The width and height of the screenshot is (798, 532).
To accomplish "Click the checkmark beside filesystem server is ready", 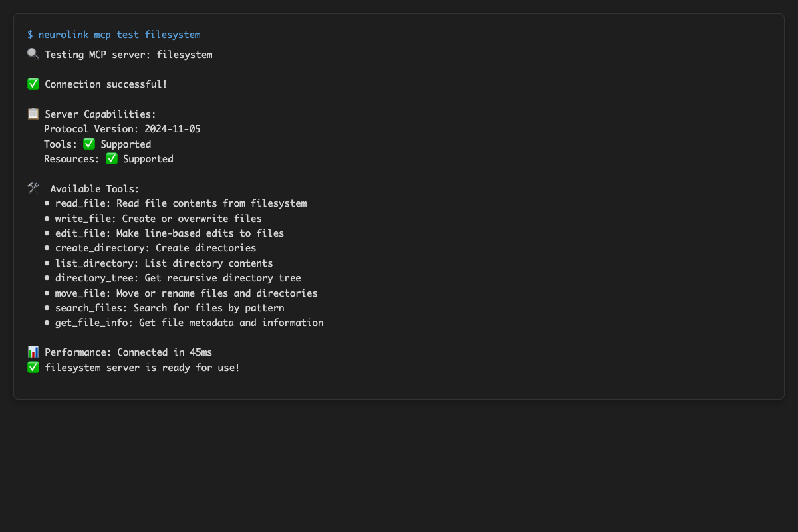I will point(33,367).
